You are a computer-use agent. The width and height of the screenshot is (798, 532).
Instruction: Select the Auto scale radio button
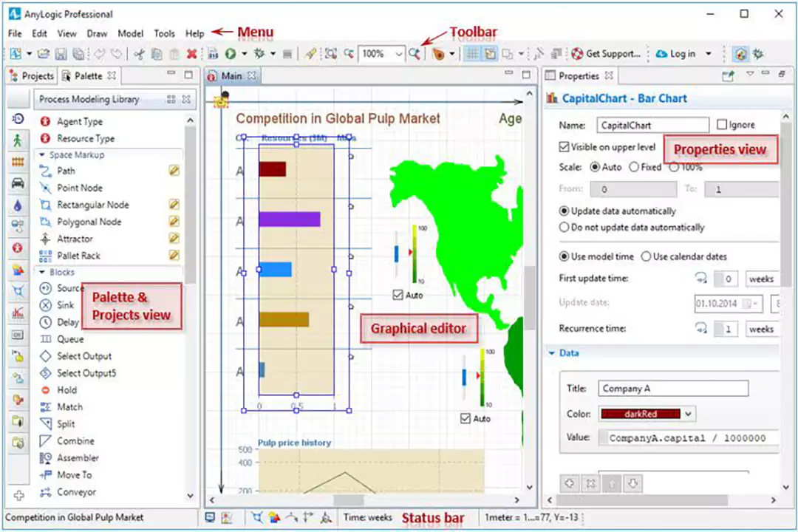click(x=594, y=167)
